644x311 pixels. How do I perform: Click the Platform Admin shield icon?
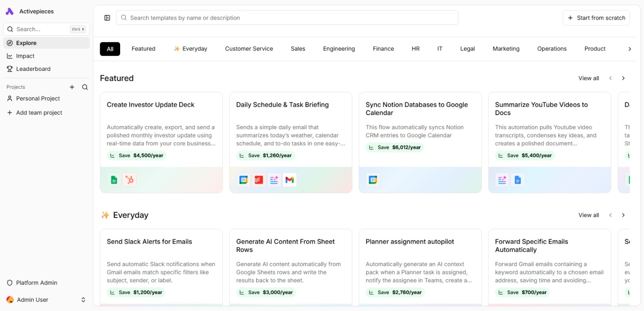click(10, 283)
